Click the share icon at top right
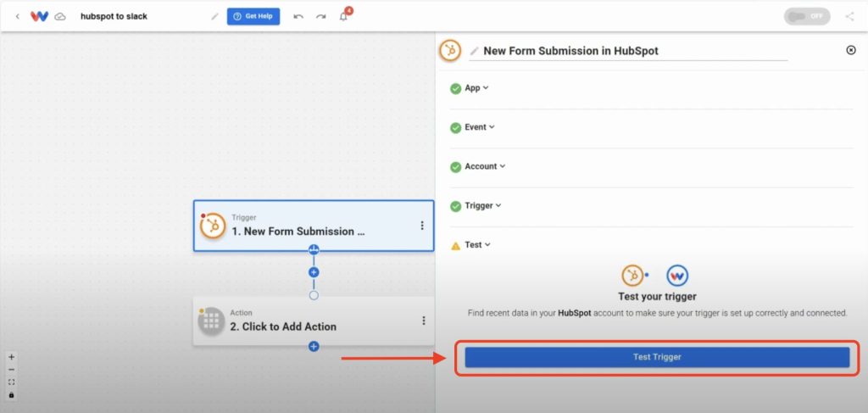868x413 pixels. pyautogui.click(x=849, y=17)
